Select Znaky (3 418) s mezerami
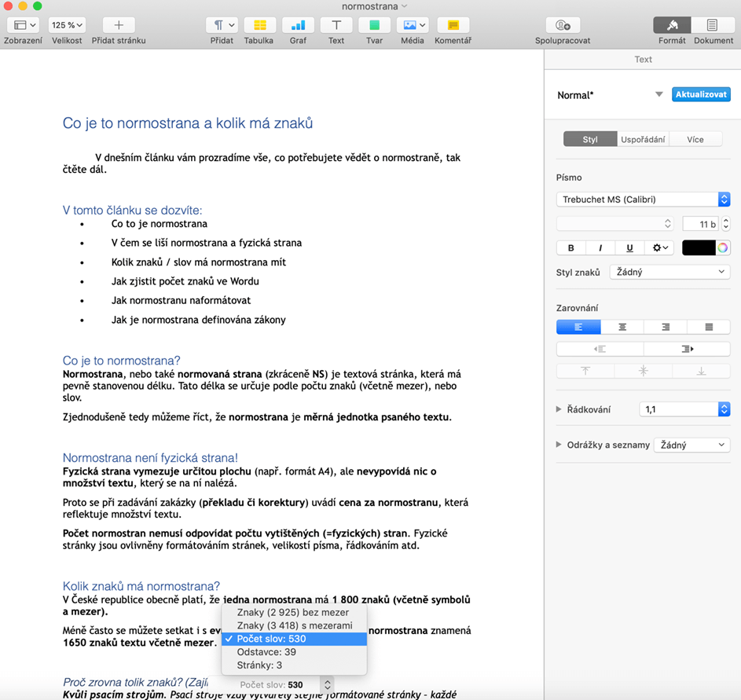This screenshot has width=741, height=700. click(x=294, y=625)
